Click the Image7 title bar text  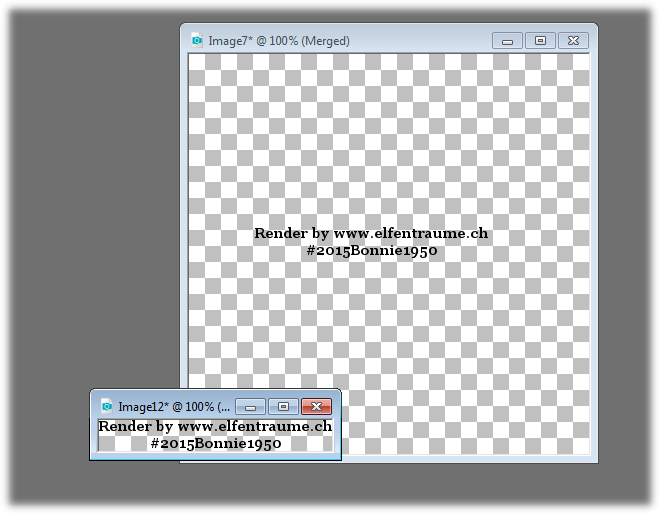tap(279, 41)
